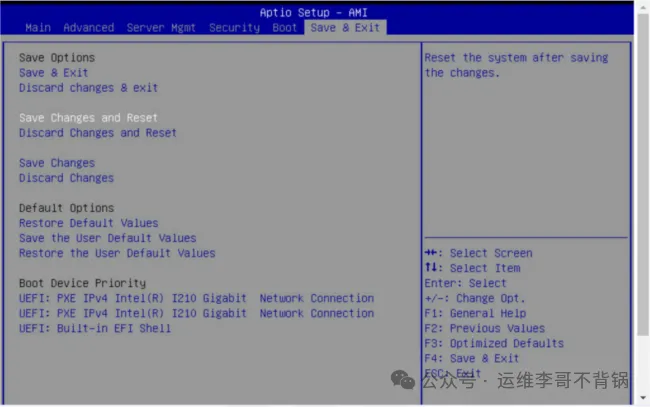The width and height of the screenshot is (650, 407).
Task: Select Discard changes & exit
Action: pyautogui.click(x=88, y=88)
